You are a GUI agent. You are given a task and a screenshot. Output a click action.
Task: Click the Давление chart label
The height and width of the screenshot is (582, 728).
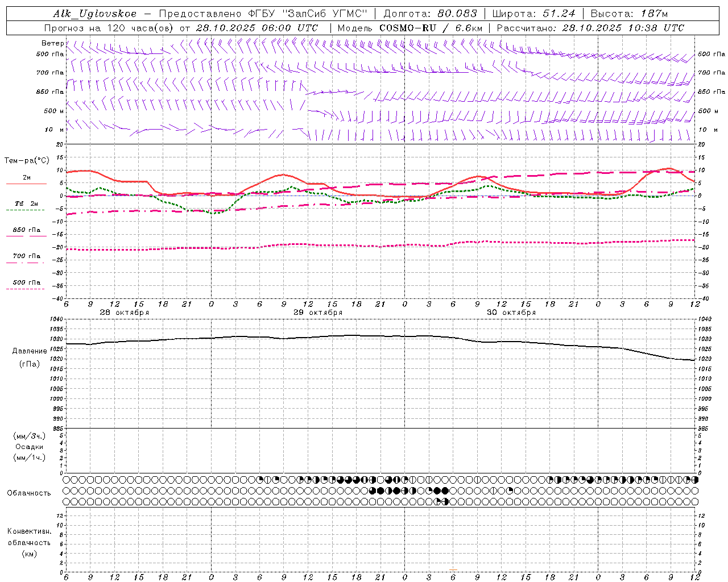click(30, 351)
